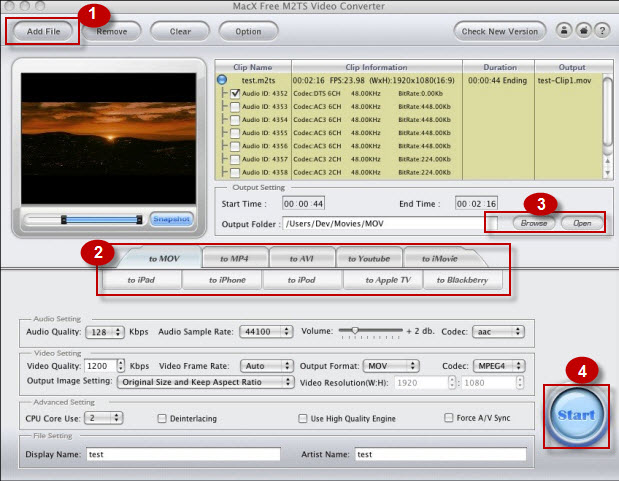Click the Video Quality 1200 field
Screen dimensions: 619x481
100,366
